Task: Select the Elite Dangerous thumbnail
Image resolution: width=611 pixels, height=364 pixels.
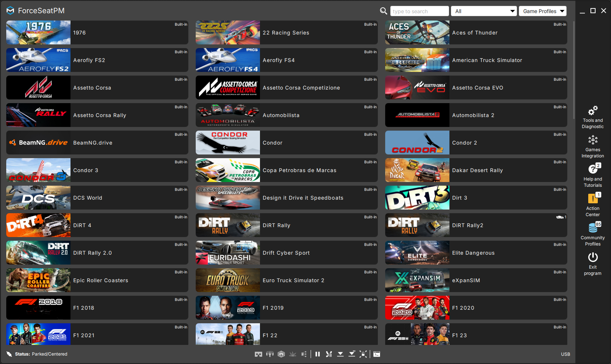Action: coord(417,252)
